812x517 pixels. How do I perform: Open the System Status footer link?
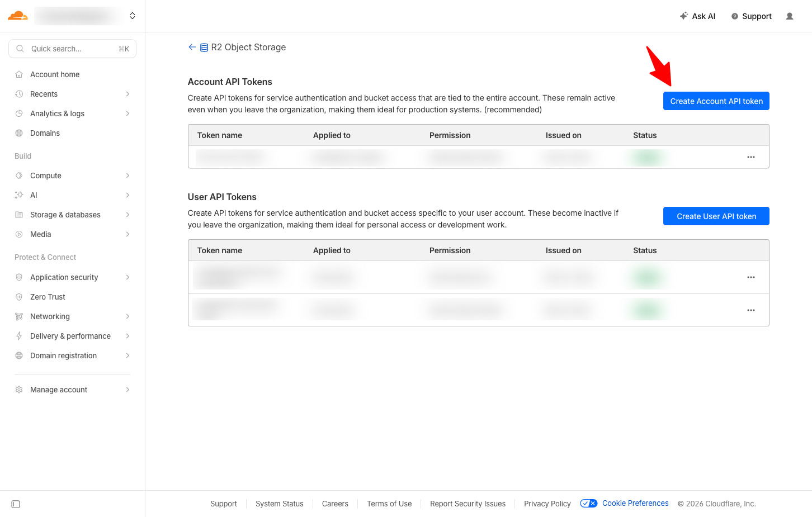(x=279, y=504)
